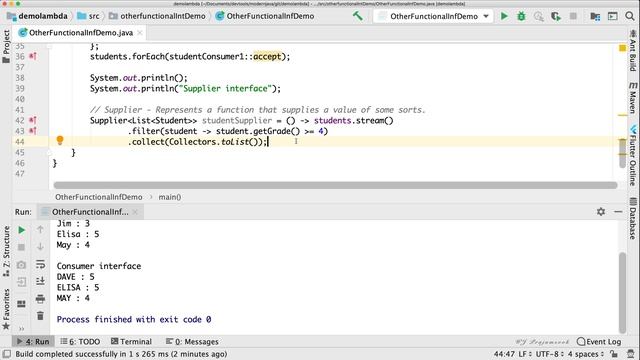Viewport: 640px width, 360px height.
Task: Open the OtherFunctionalInfDemo run configuration dropdown
Action: pos(433,16)
